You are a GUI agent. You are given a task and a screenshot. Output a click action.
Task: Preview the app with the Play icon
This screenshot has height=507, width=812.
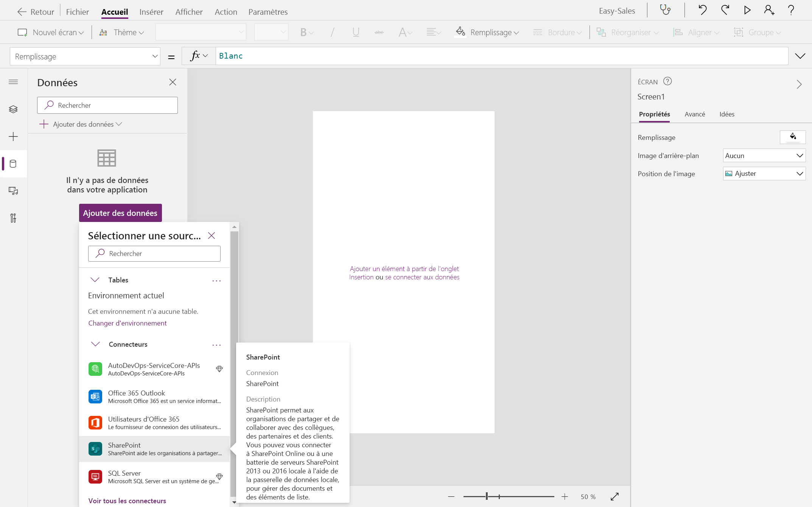tap(747, 10)
